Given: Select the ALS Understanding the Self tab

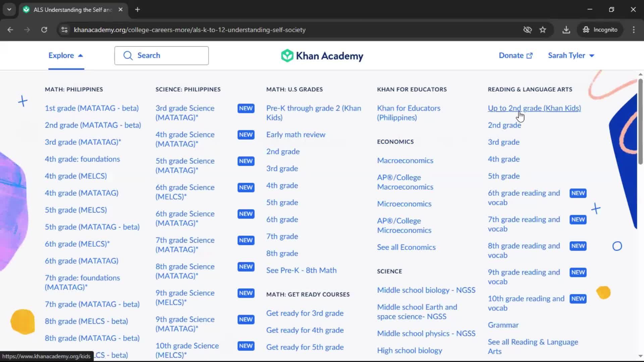Looking at the screenshot, I should pos(73,10).
